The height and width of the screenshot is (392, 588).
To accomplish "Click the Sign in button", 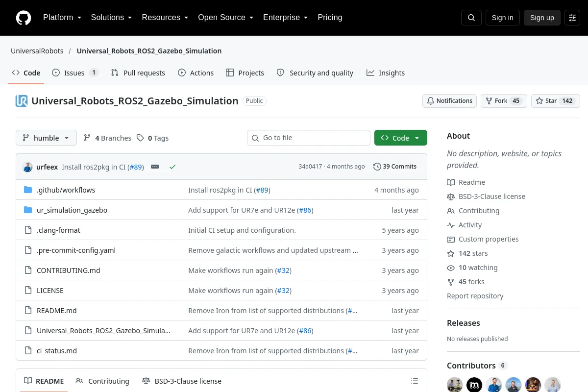I will [502, 18].
